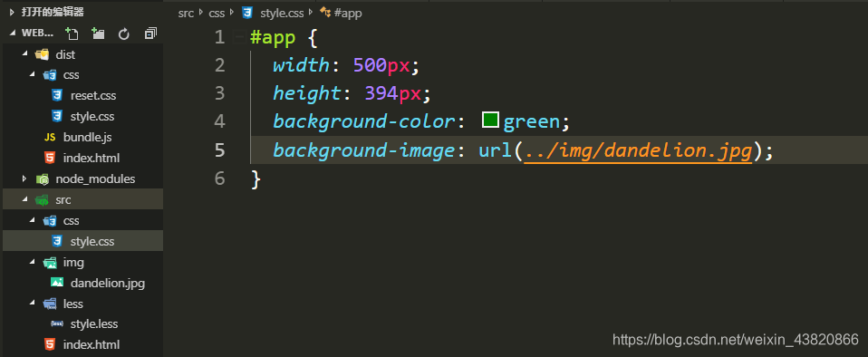Click the New Folder icon in explorer header

[98, 34]
